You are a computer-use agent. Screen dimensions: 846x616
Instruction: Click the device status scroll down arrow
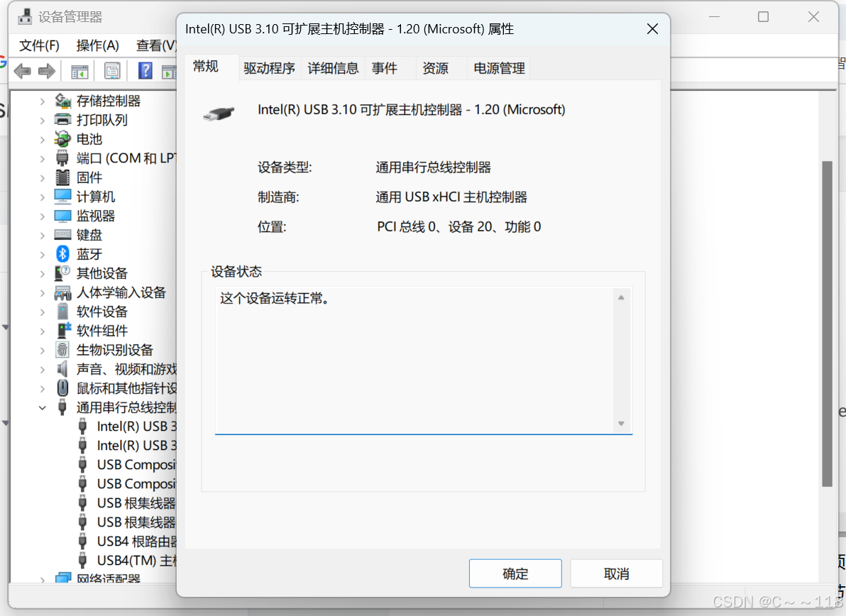(621, 424)
